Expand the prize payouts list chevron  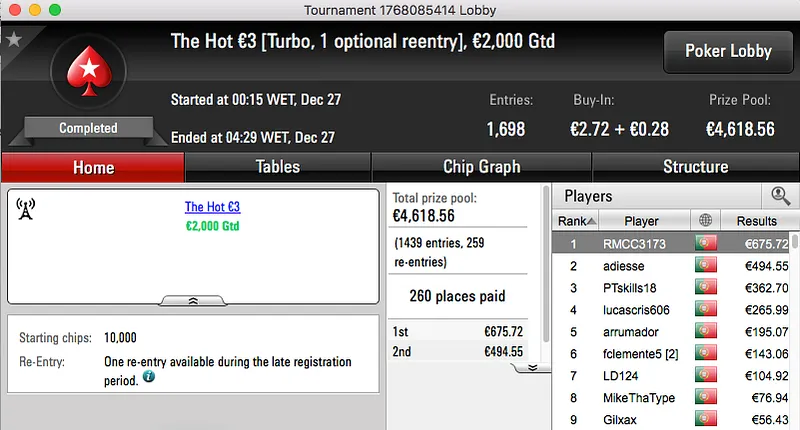click(532, 367)
